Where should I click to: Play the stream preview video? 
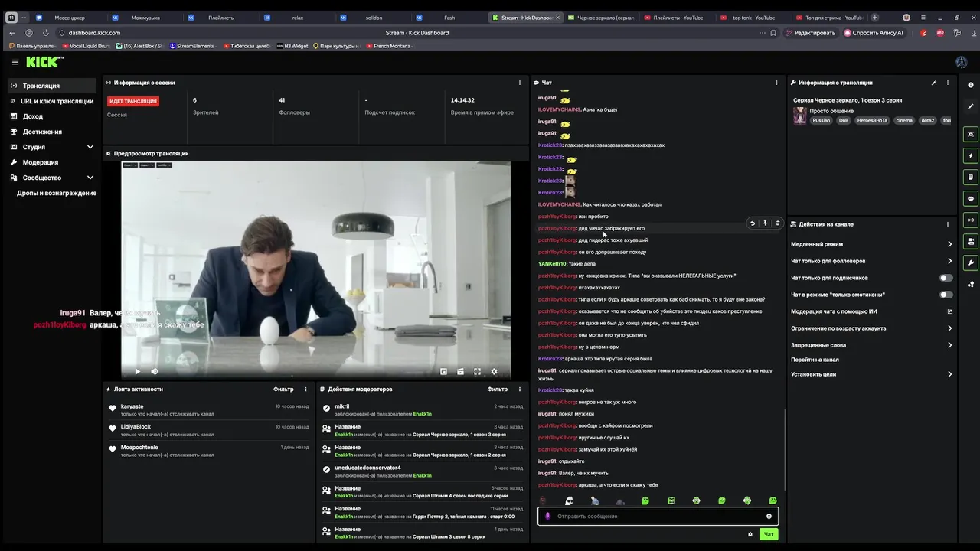(x=138, y=372)
